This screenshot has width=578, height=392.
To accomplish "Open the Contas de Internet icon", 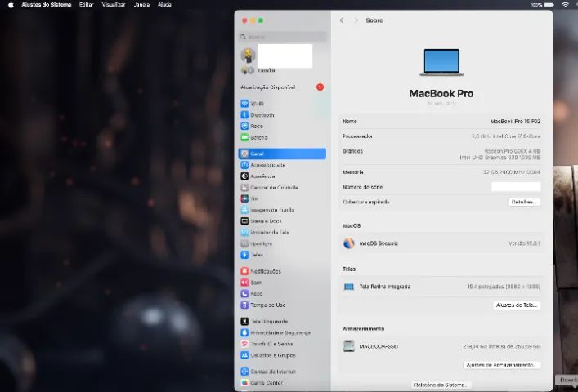I will coord(244,372).
